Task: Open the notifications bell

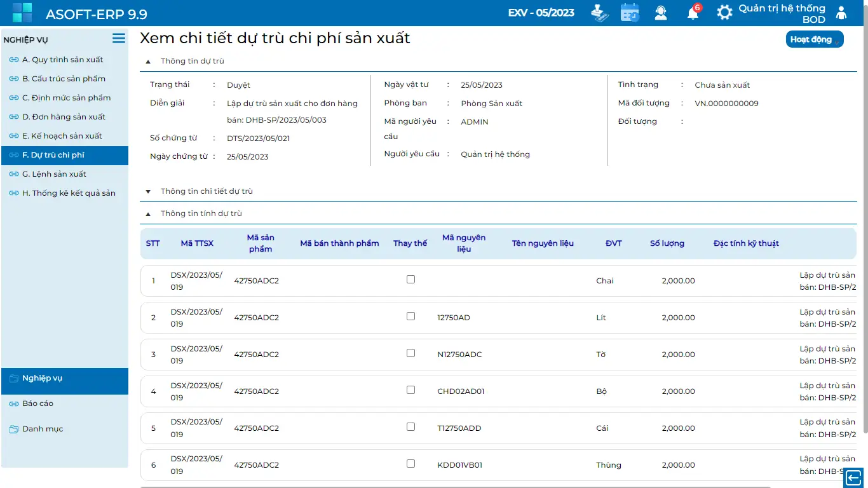Action: (x=693, y=13)
